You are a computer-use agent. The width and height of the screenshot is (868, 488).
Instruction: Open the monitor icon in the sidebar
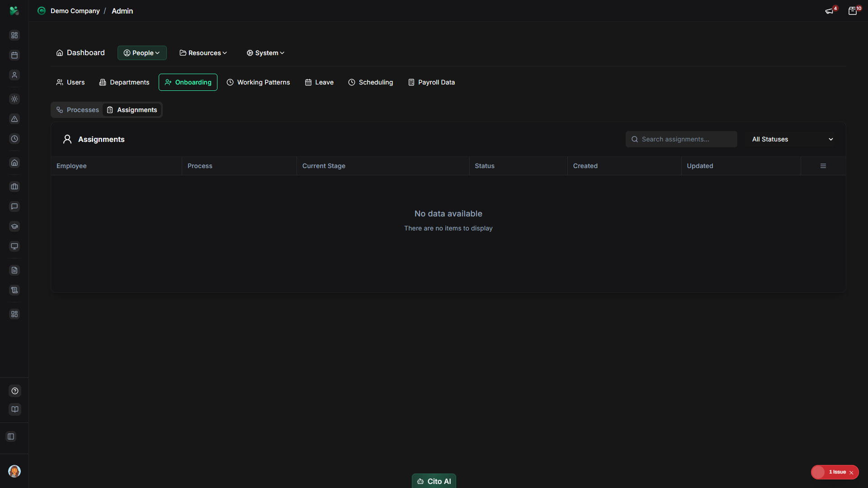[x=14, y=246]
